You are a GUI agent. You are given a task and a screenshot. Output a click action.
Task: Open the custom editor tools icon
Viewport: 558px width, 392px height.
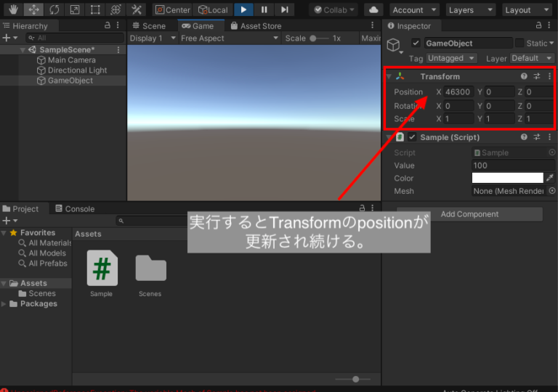tap(137, 9)
